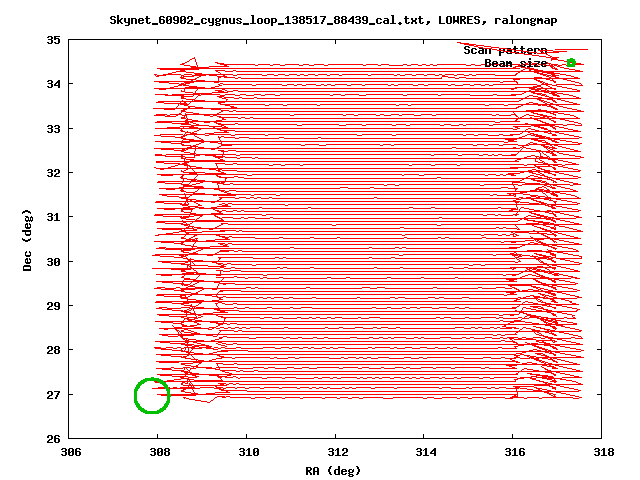The height and width of the screenshot is (480, 640).
Task: Click the y-axis tick label 30
Action: click(53, 262)
